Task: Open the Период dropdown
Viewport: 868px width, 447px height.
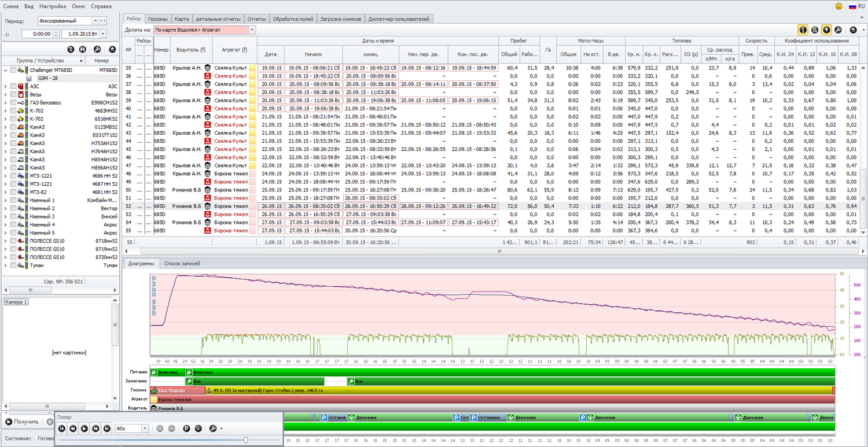Action: [x=95, y=21]
